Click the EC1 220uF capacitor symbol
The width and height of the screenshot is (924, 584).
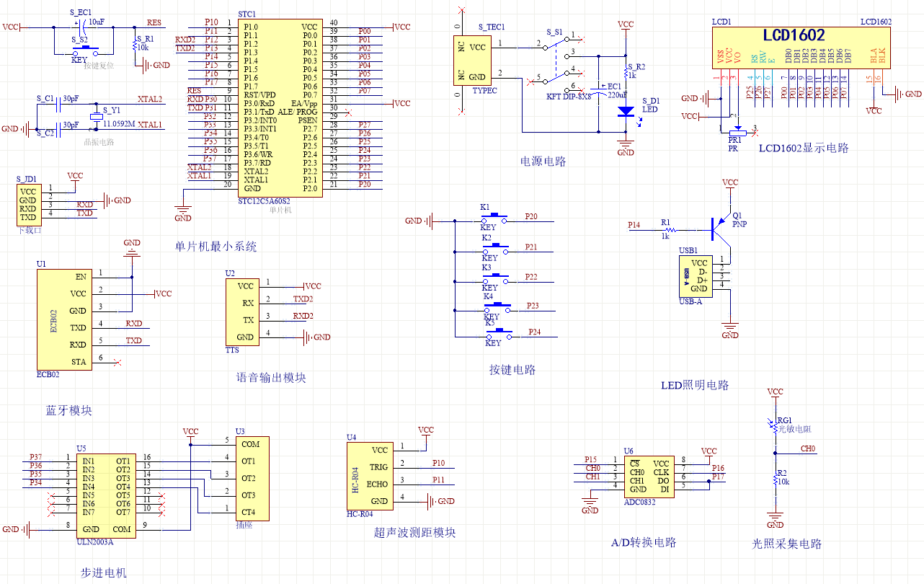coord(598,87)
